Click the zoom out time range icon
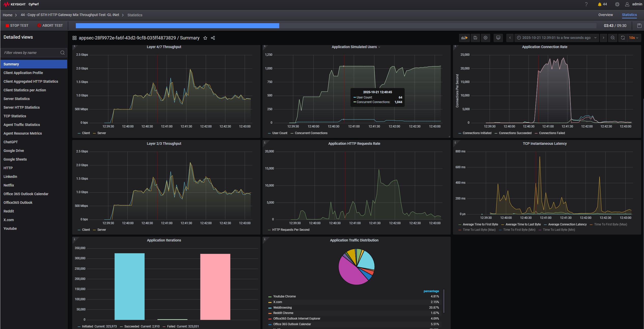This screenshot has height=329, width=644. [x=613, y=38]
